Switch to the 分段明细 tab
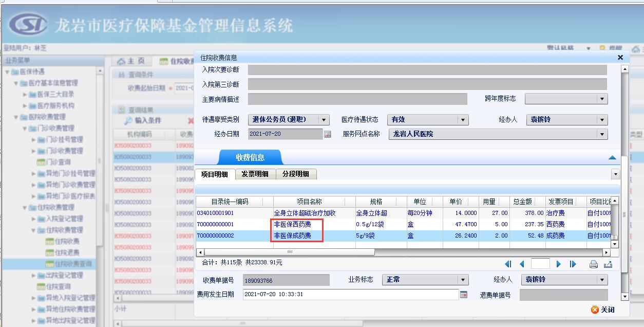Screen dimensions: 644x327 coord(296,174)
